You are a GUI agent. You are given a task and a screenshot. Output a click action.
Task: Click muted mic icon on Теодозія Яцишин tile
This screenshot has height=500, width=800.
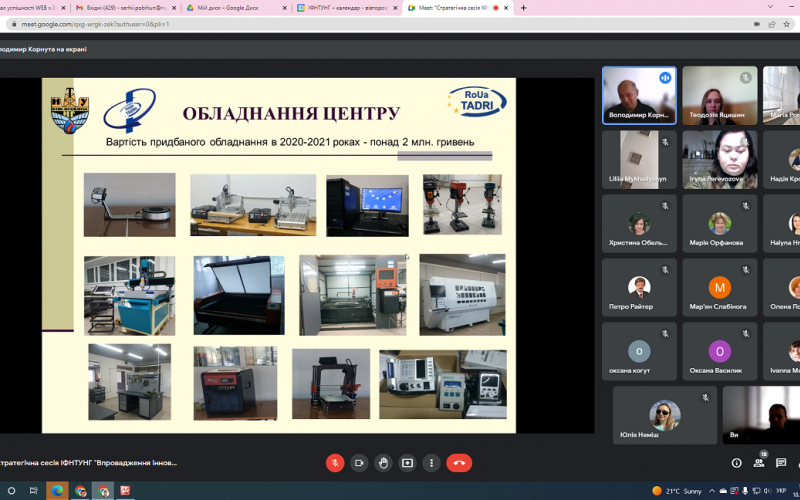point(745,78)
